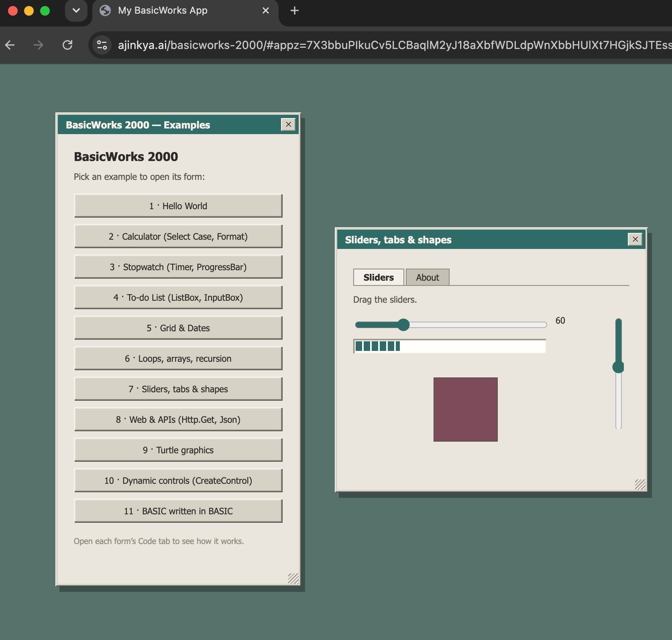Launch 6 Loops, arrays, recursion example
Screen dimensions: 672x640
click(x=178, y=359)
